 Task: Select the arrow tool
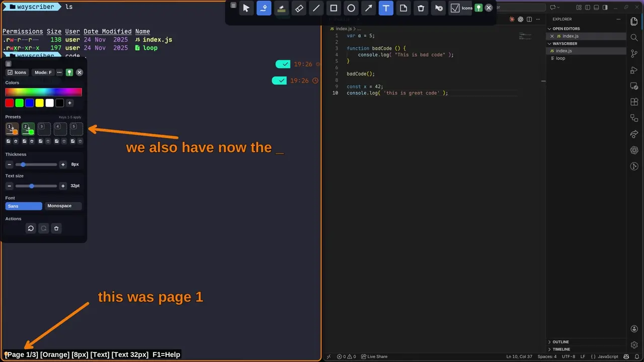[x=368, y=8]
